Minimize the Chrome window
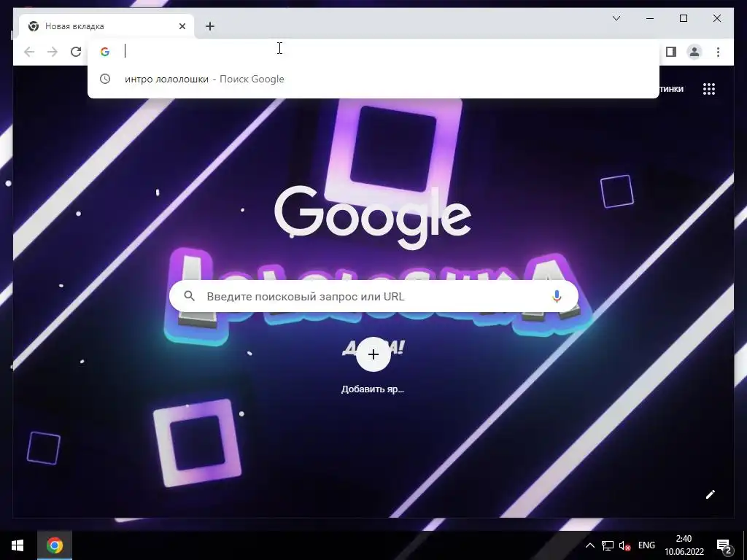This screenshot has height=560, width=747. pyautogui.click(x=650, y=18)
